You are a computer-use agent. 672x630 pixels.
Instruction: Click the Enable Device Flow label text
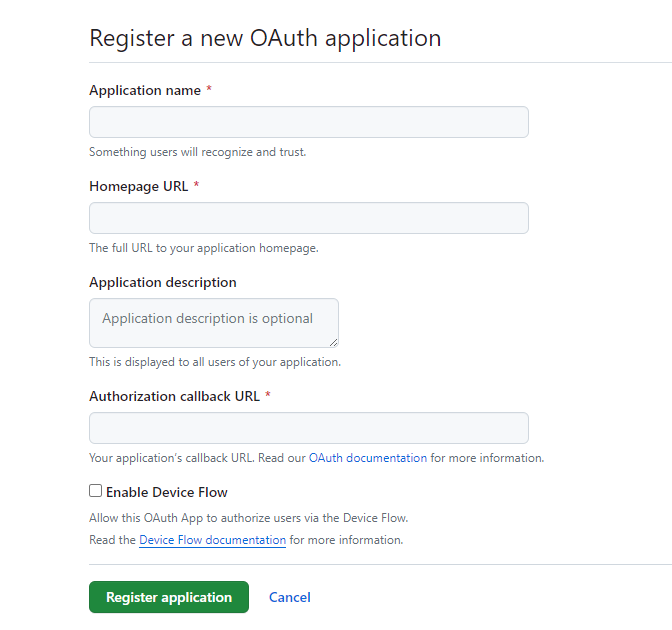click(x=167, y=492)
